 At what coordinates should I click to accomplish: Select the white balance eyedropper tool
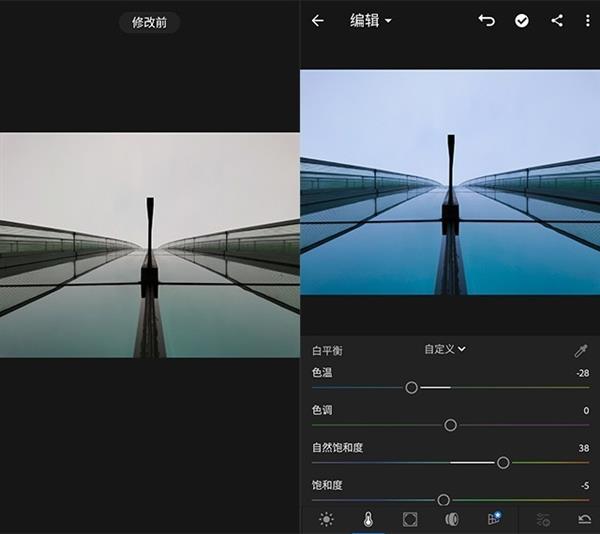pyautogui.click(x=580, y=351)
